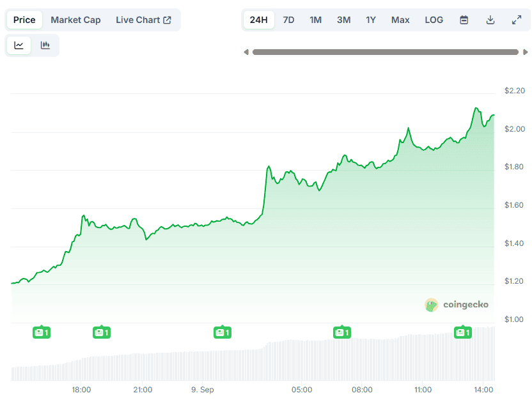
Task: Switch to 3M time range
Action: pyautogui.click(x=344, y=20)
